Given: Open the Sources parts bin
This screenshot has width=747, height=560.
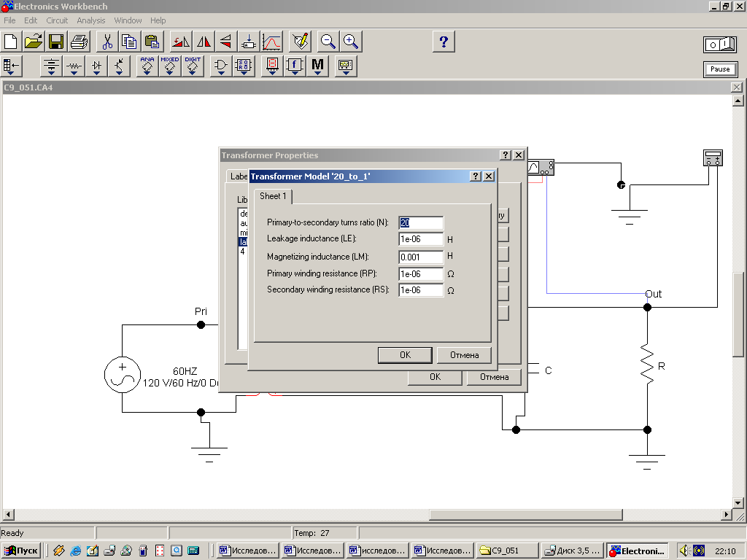Looking at the screenshot, I should 51,66.
